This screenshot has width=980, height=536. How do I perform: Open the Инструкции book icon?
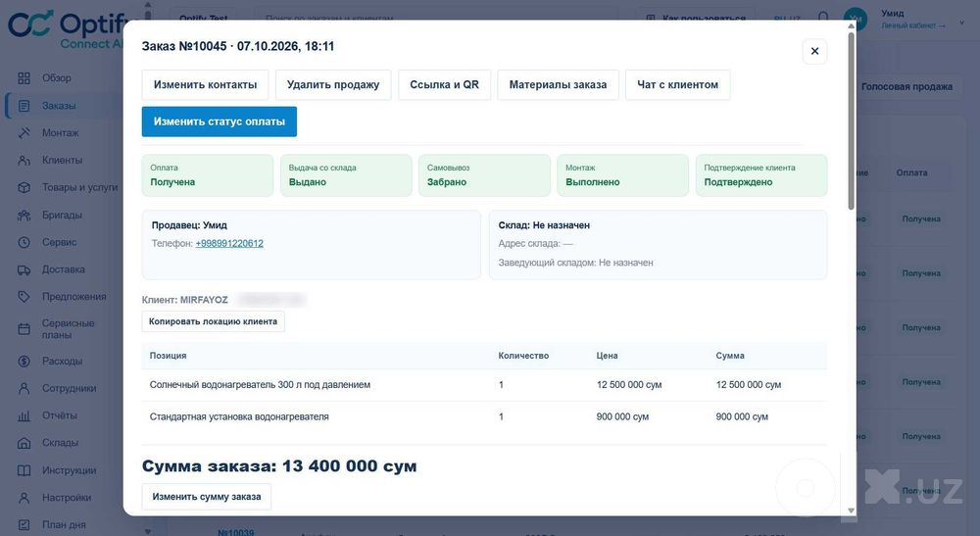click(x=24, y=469)
